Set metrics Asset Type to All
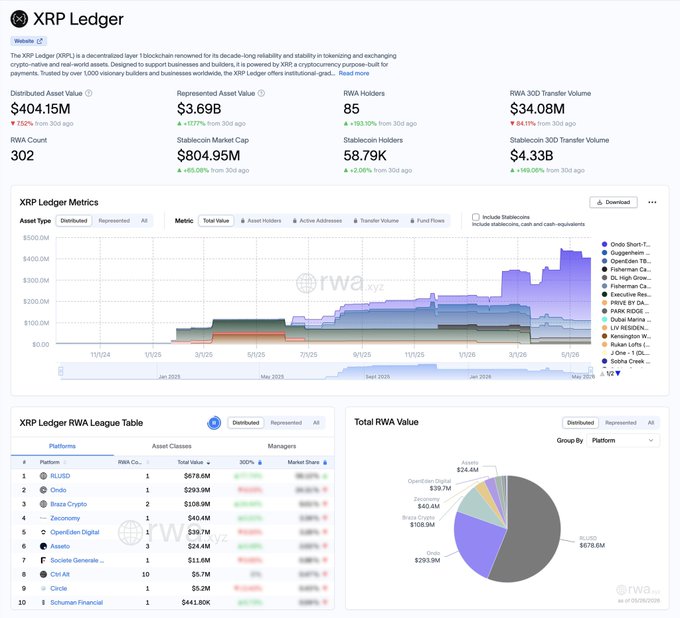The image size is (680, 618). (144, 221)
